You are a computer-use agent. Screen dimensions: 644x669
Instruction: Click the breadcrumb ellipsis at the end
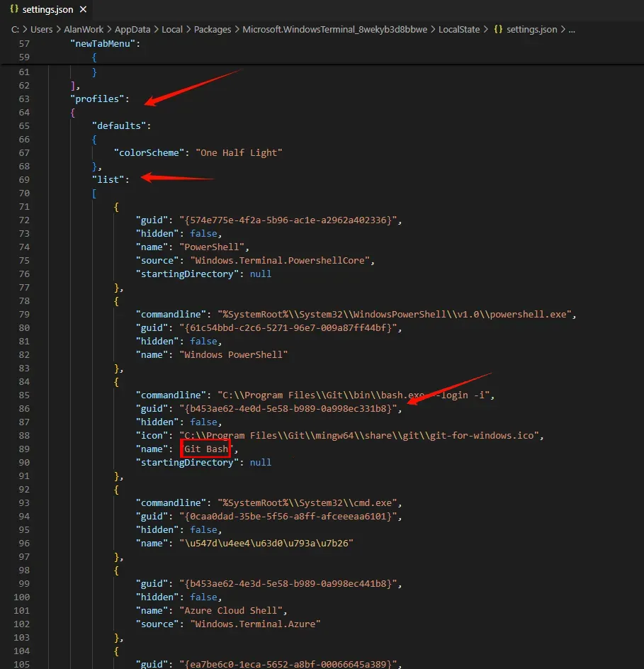(572, 30)
